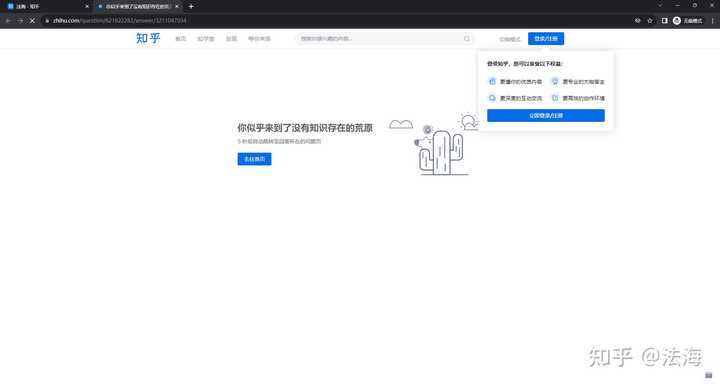
Task: Click icon beside 更深度的互动交流
Action: pyautogui.click(x=492, y=98)
